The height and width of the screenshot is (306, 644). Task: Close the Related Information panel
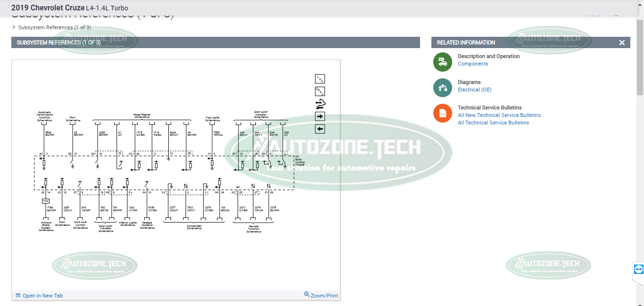click(x=622, y=42)
